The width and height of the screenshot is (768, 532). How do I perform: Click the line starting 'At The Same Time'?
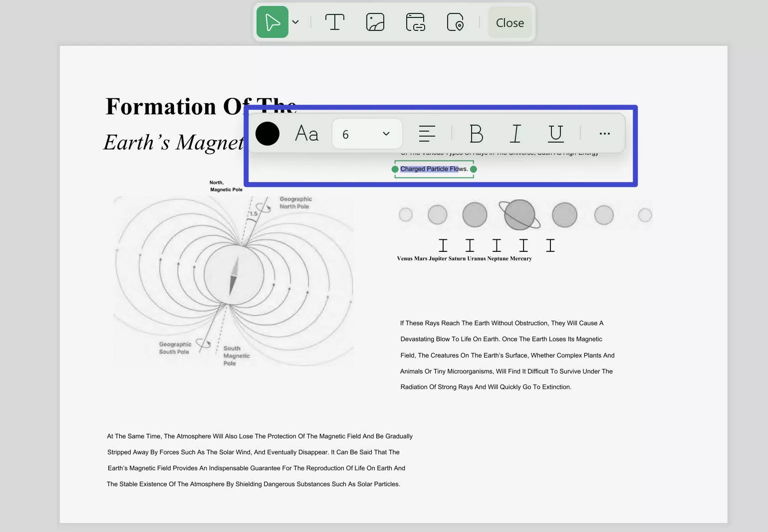tap(260, 436)
